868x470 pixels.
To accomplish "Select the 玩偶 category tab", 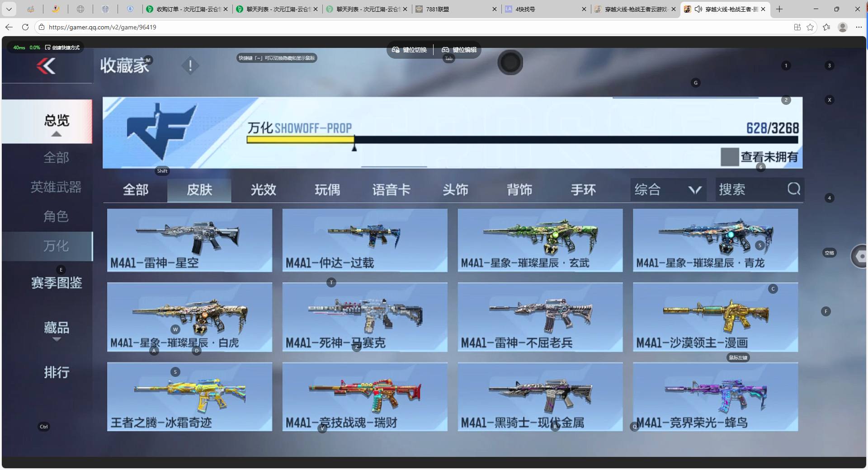I will pos(327,190).
